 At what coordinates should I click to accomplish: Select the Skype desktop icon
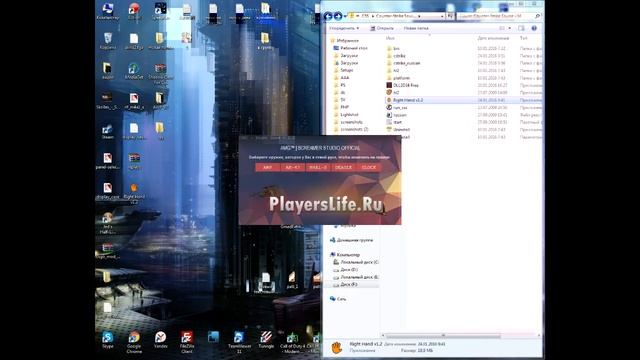click(x=108, y=340)
